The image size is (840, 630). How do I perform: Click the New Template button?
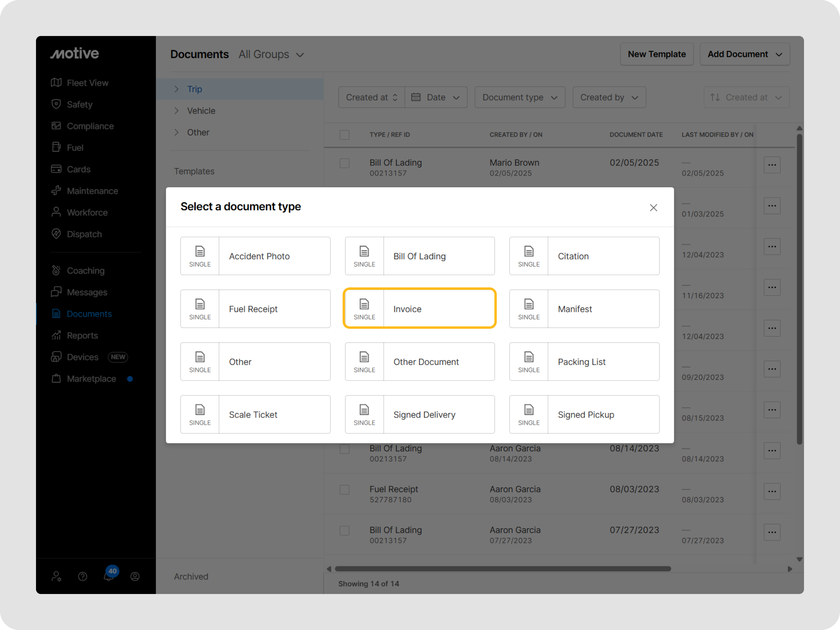[x=656, y=54]
